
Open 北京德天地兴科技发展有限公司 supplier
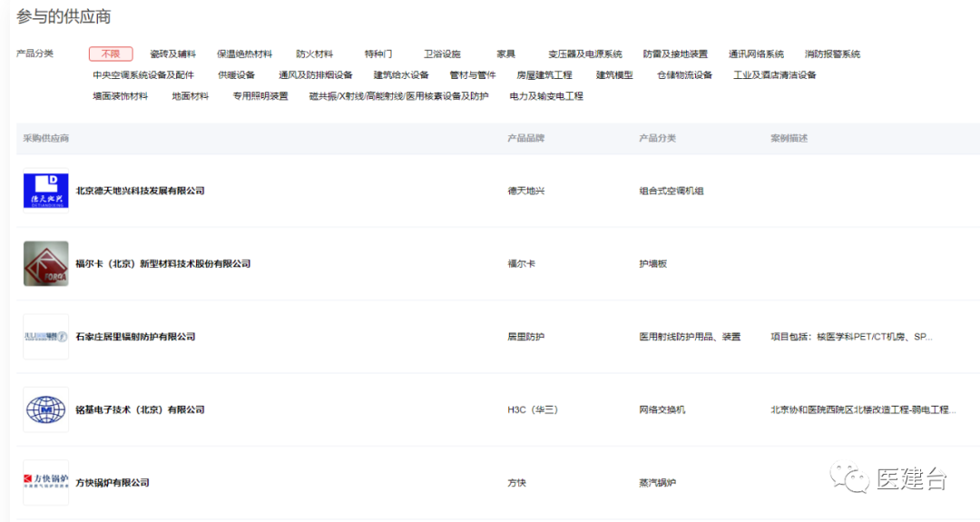[x=140, y=191]
